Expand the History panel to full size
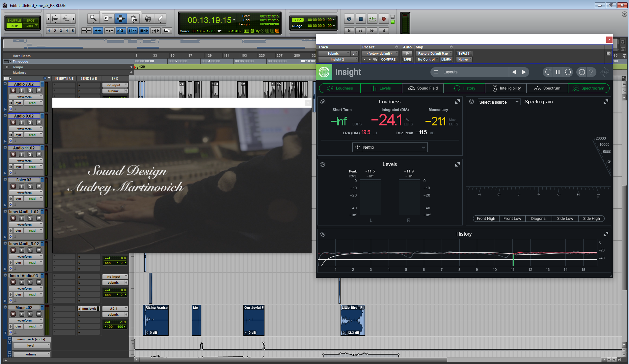The image size is (629, 364). [606, 234]
